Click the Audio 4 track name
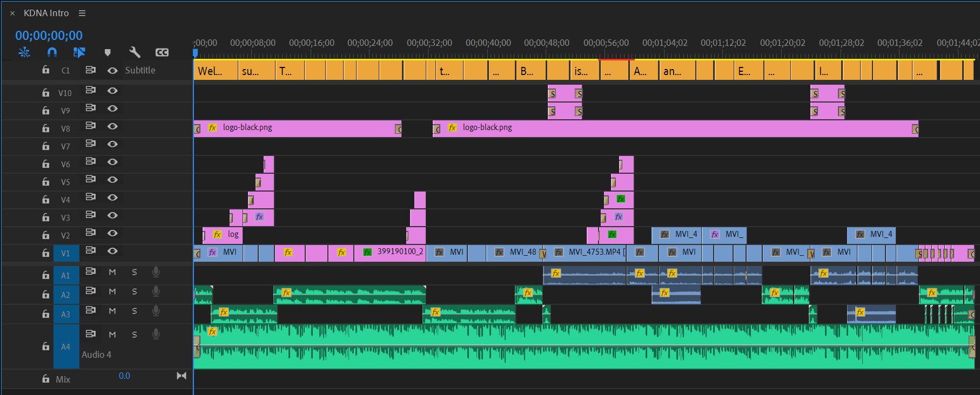980x395 pixels. pyautogui.click(x=96, y=355)
